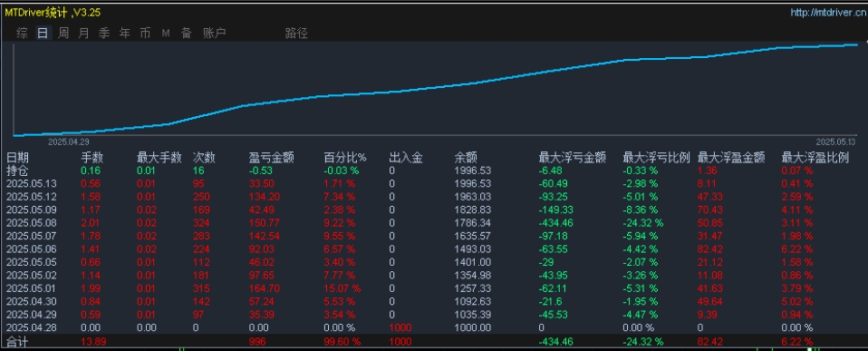Click the -434.46 floating loss on 05.08
Viewport: 868px width, 351px height.
(555, 223)
